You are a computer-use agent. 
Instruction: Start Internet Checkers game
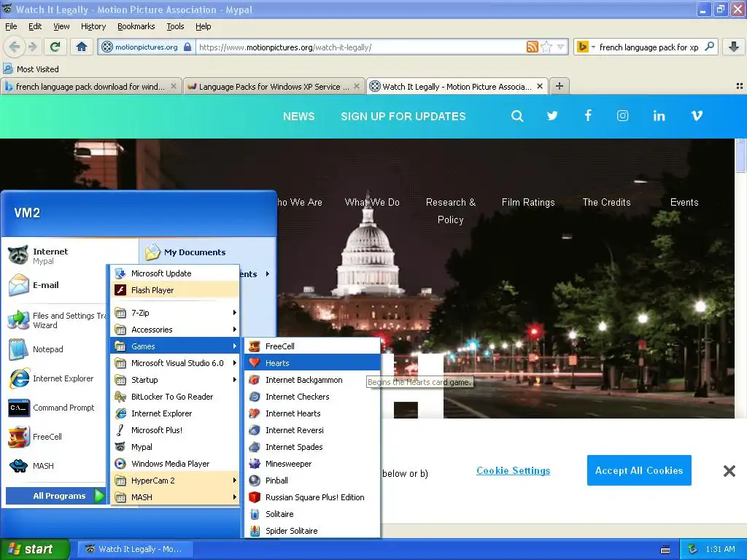coord(312,397)
